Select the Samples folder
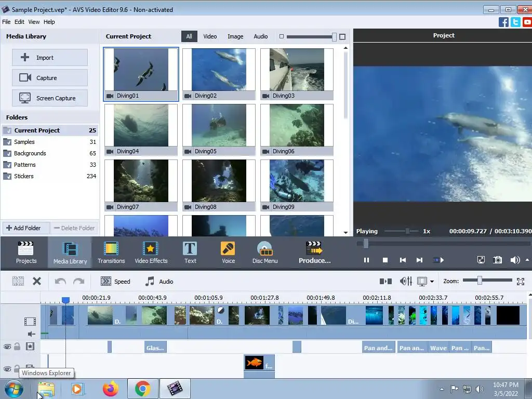The width and height of the screenshot is (532, 399). (50, 142)
